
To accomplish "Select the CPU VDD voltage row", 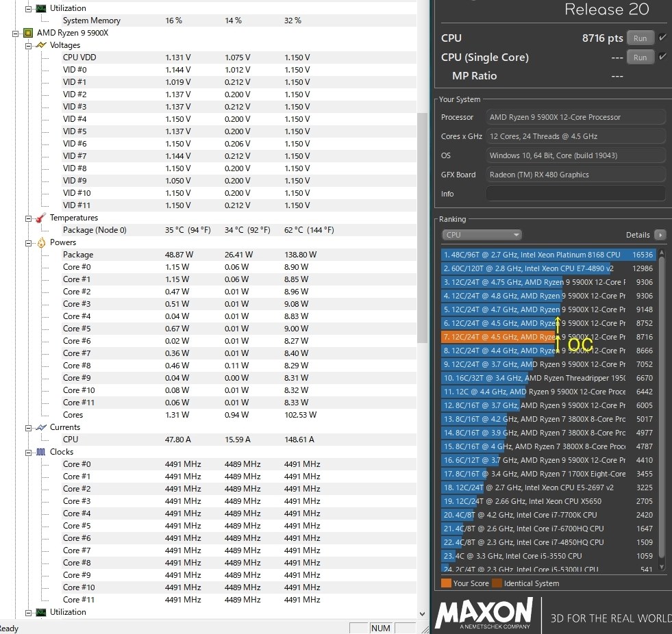I will click(x=239, y=58).
